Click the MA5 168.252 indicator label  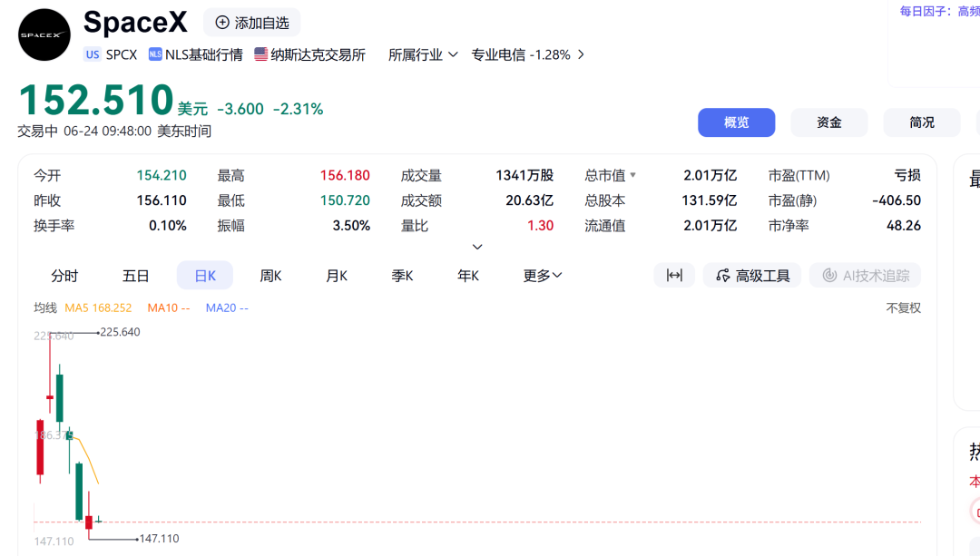(x=98, y=308)
